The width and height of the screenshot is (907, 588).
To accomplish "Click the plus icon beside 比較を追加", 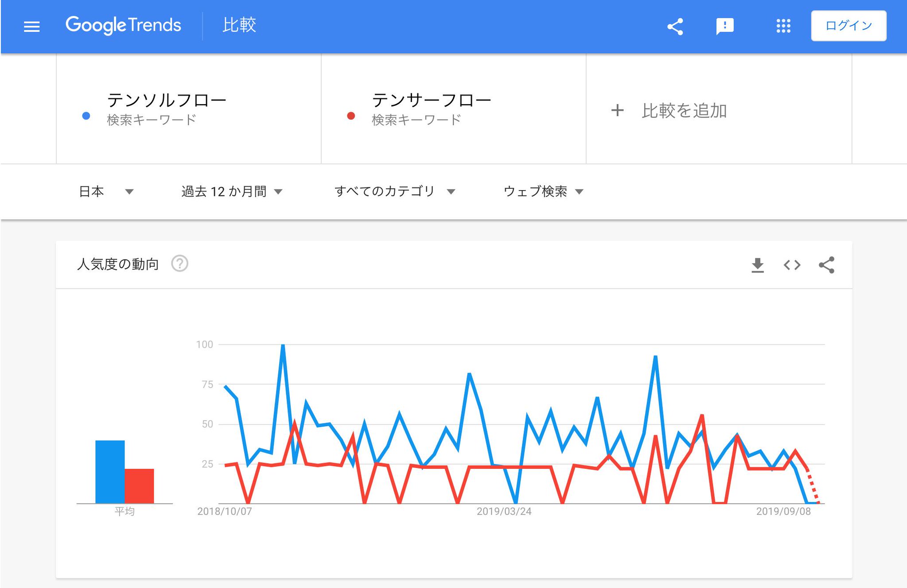I will tap(617, 110).
